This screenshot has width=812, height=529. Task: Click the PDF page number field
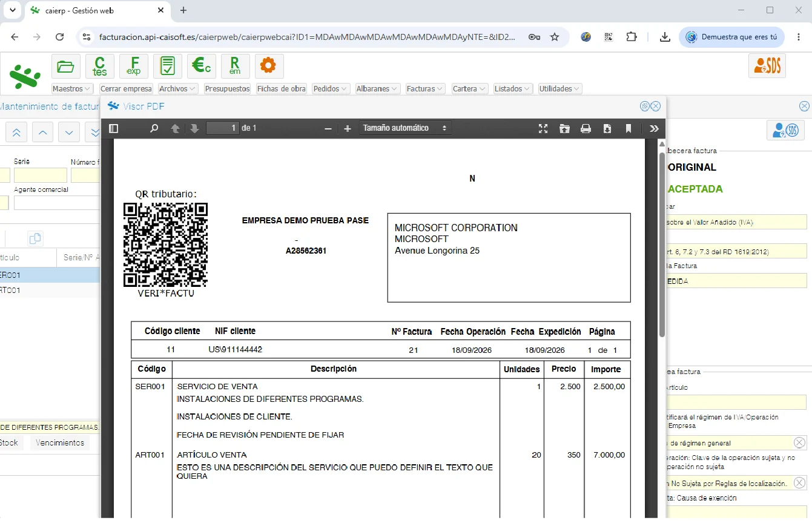click(222, 128)
